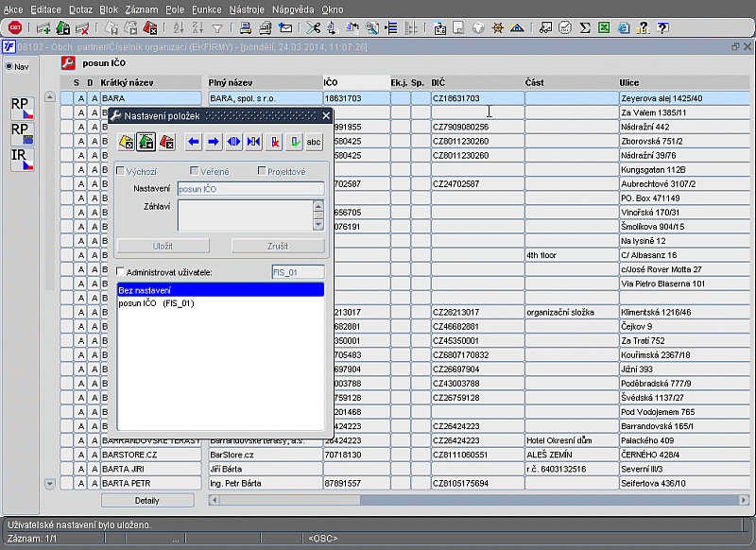
Task: Click the red book delete settings icon in dialog
Action: coord(166,142)
